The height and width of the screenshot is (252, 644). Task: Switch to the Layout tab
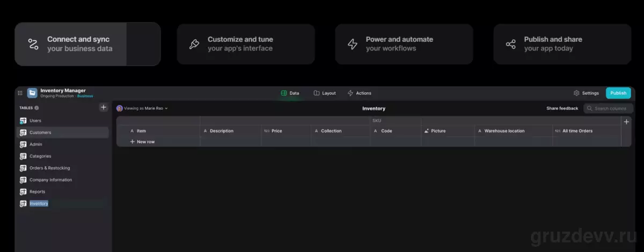point(325,93)
